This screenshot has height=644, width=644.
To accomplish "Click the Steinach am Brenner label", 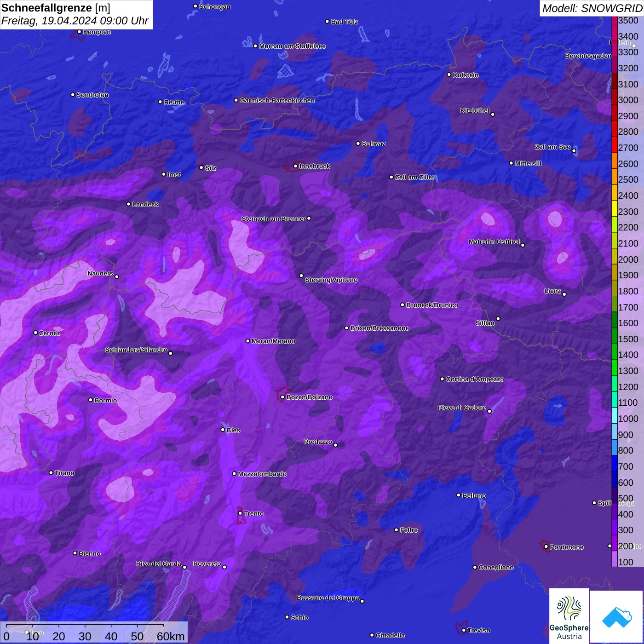I will (x=274, y=218).
